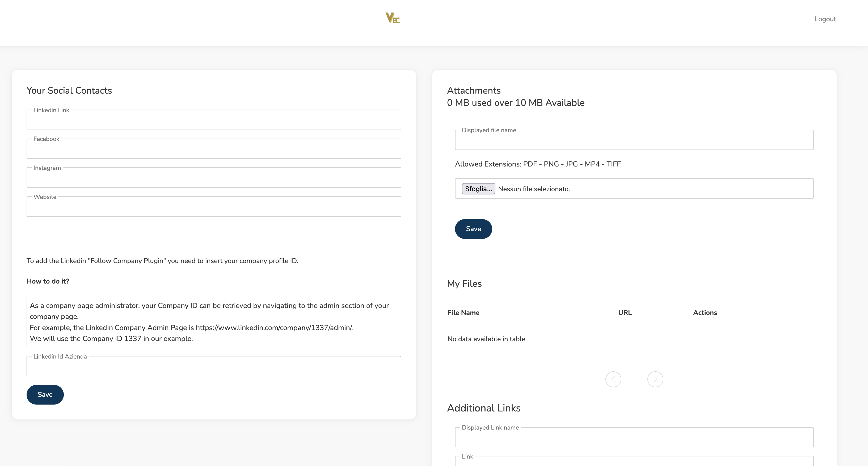Open file browser with Sfoglia button
This screenshot has height=466, width=868.
(x=478, y=189)
